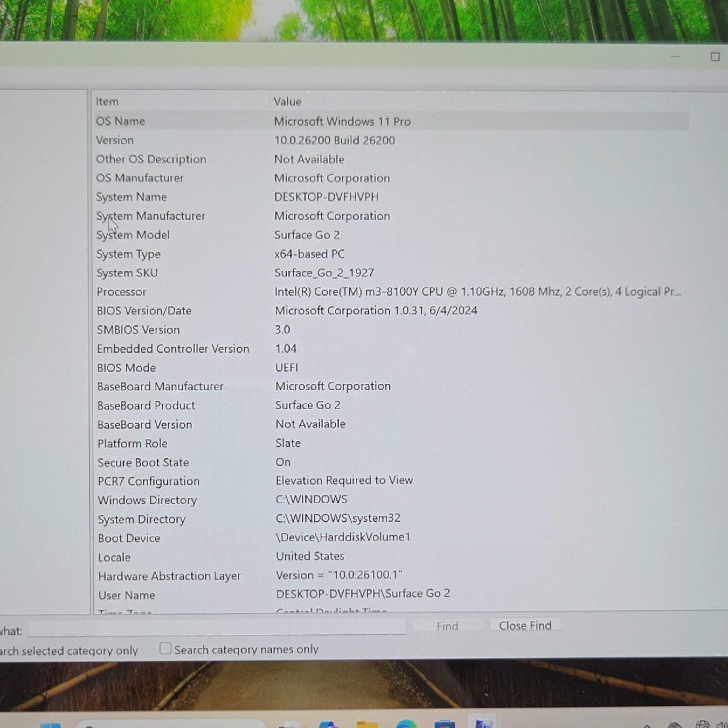Select the 'BIOS Mode' item

tap(126, 368)
